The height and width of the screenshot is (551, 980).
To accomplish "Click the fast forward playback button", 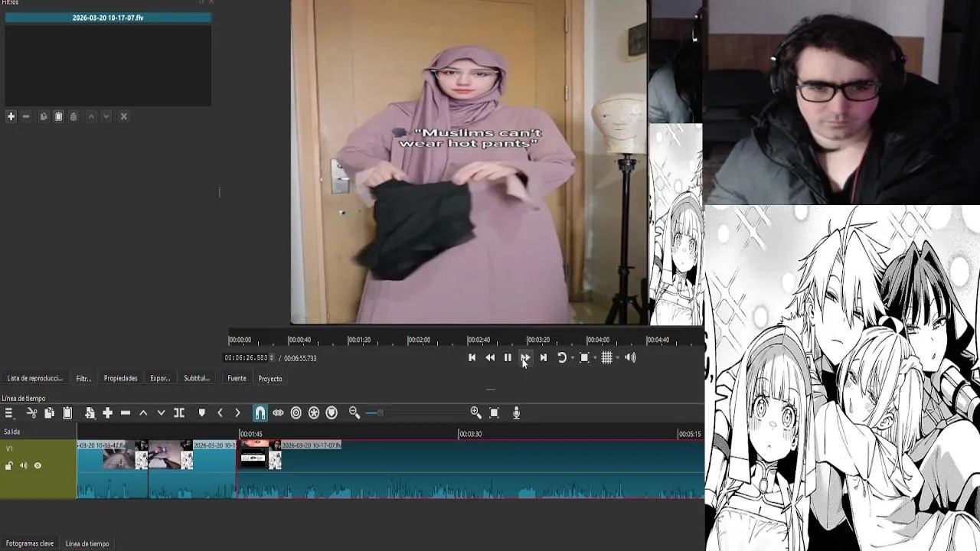I will pos(525,357).
